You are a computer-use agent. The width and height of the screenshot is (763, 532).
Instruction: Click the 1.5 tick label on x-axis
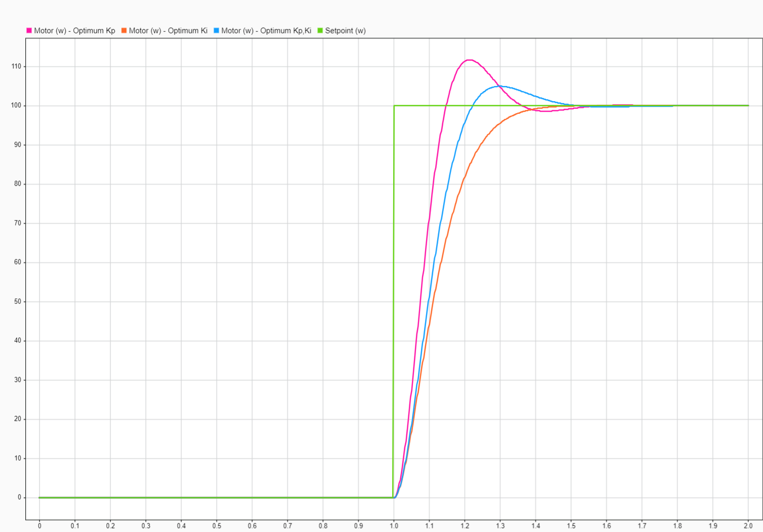[x=571, y=526]
